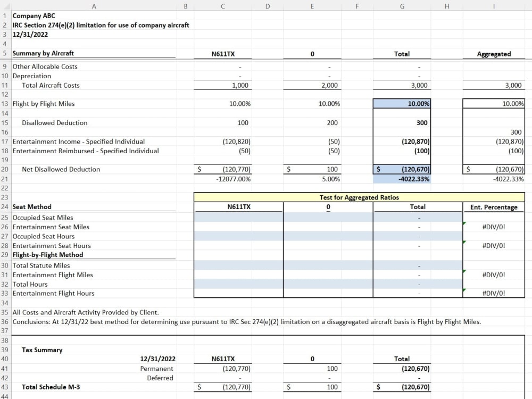
Task: Select #DIV/0! error for Entertainment Flight Hours
Action: pos(494,294)
